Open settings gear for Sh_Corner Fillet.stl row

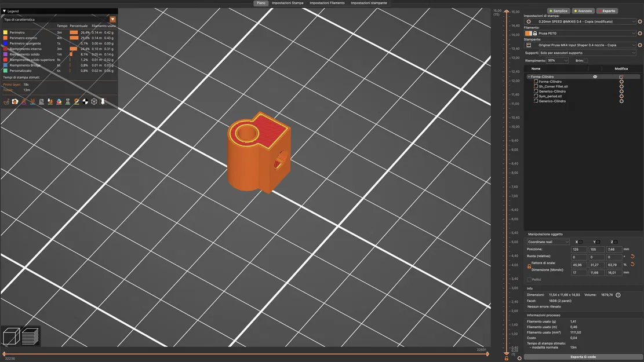pyautogui.click(x=621, y=87)
